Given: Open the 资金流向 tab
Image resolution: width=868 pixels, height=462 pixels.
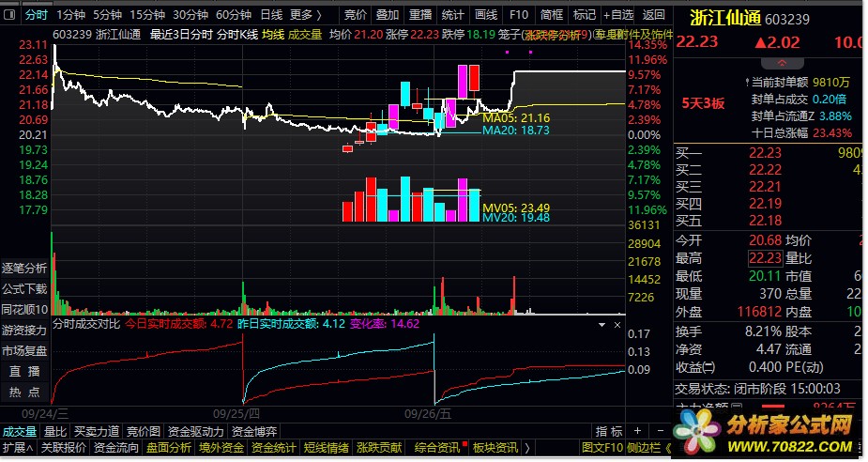Looking at the screenshot, I should (x=116, y=448).
